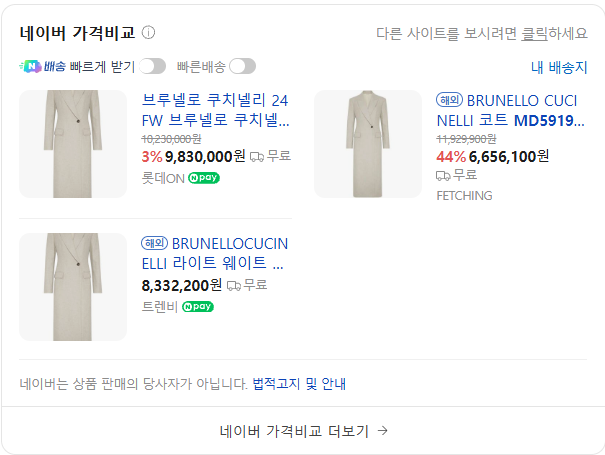Open 법적고지 및 안내 link
Screen dimensions: 605x455
tap(299, 384)
